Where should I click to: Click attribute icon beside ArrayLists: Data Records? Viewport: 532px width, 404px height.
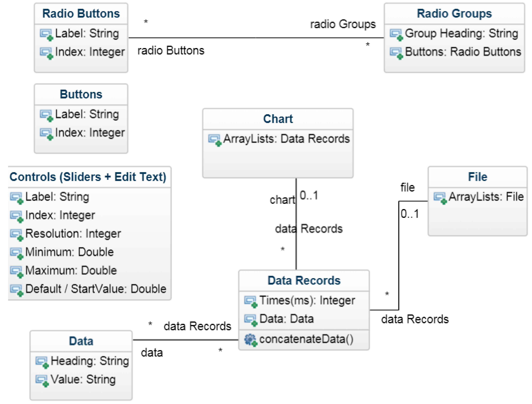214,140
